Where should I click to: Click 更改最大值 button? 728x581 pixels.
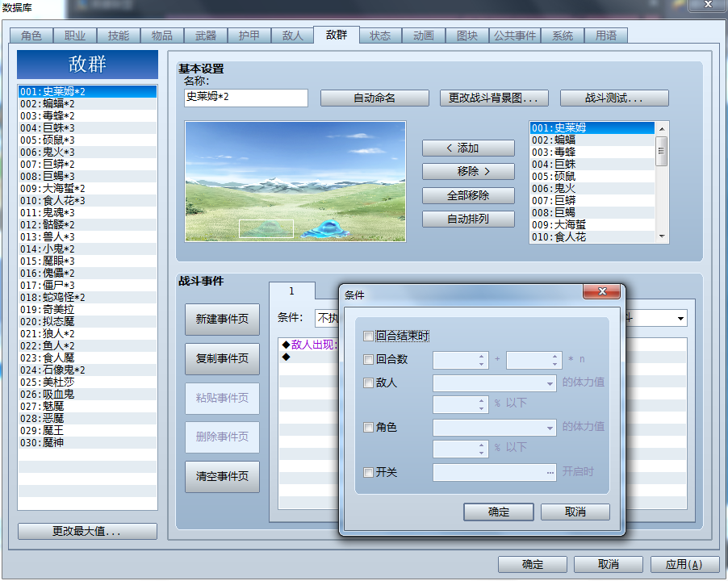pos(87,531)
